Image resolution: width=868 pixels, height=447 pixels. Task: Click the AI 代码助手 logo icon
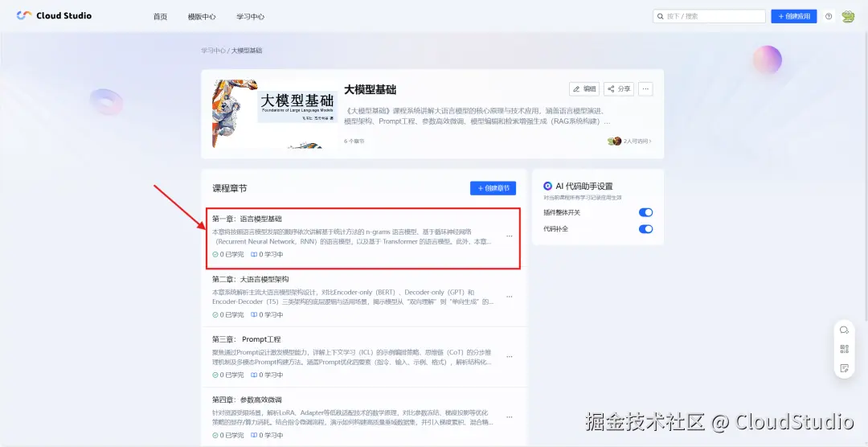(547, 186)
